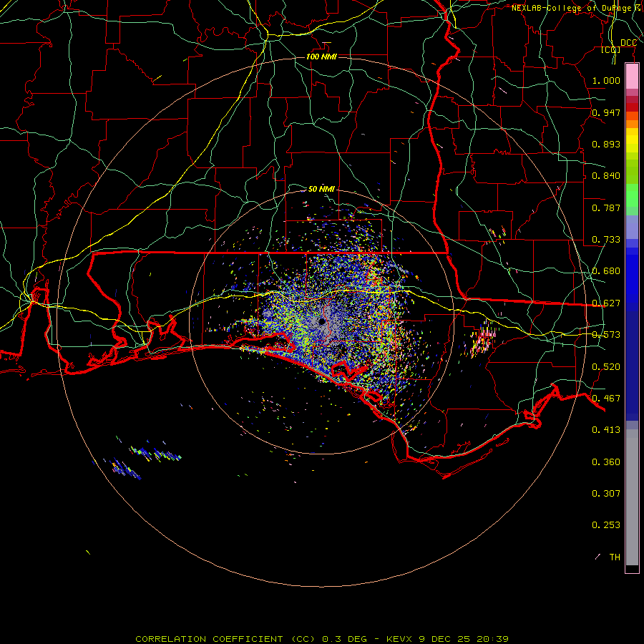The height and width of the screenshot is (644, 644).
Task: Pick the lavender segment near 0.733
Action: [x=632, y=227]
